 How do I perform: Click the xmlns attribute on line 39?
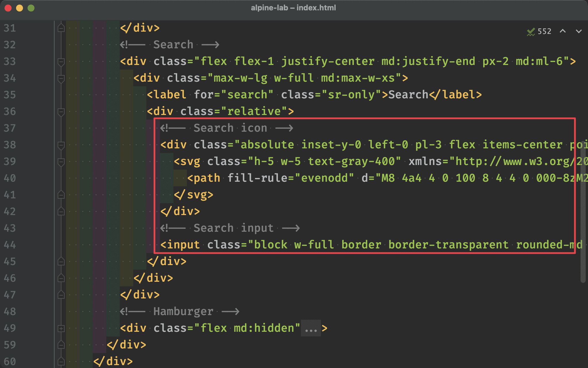(425, 162)
